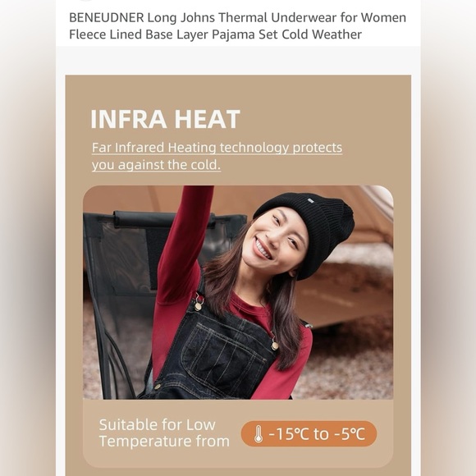Select the -15°C to -5°C temperature badge
The image size is (476, 476).
click(x=309, y=433)
